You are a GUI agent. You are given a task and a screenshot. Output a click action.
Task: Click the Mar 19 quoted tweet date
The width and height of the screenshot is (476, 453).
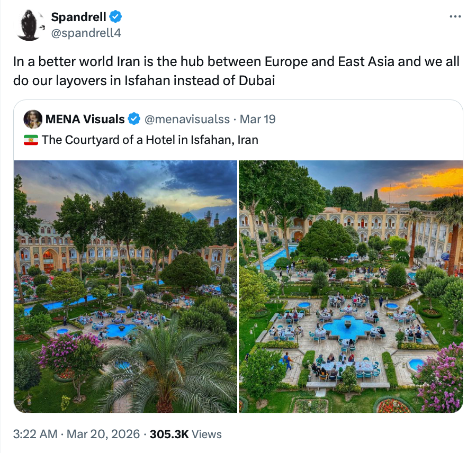[258, 119]
